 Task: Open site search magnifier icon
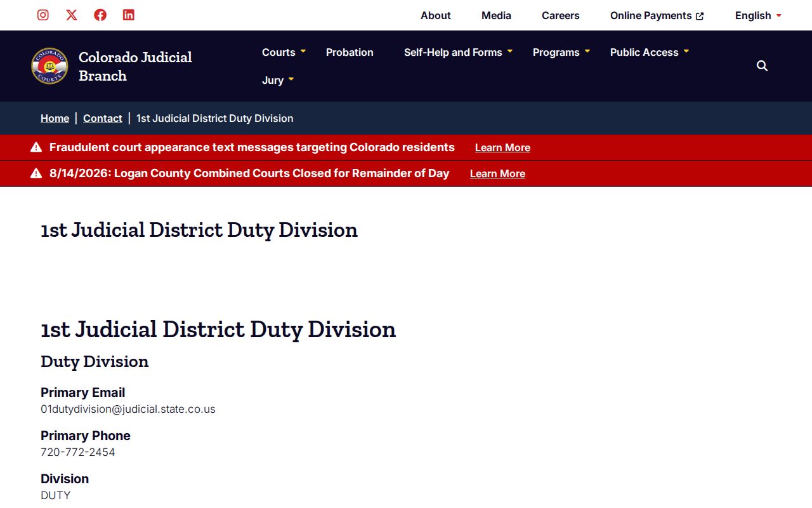point(763,66)
